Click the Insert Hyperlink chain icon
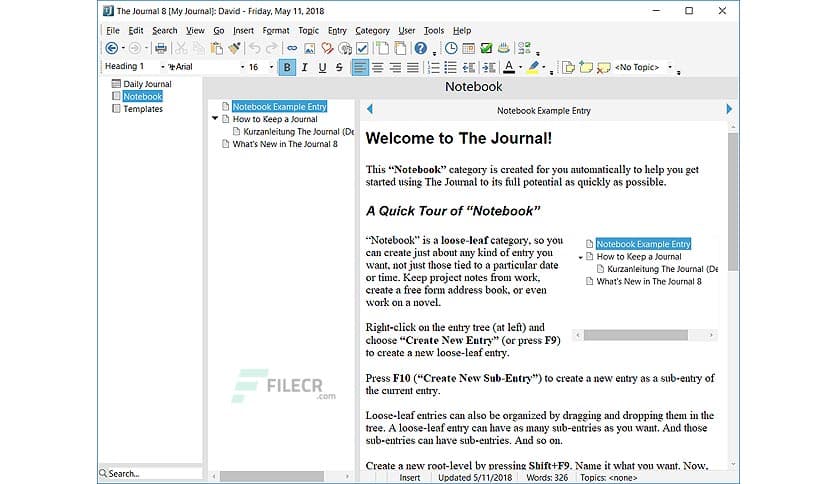The image size is (836, 484). click(291, 48)
